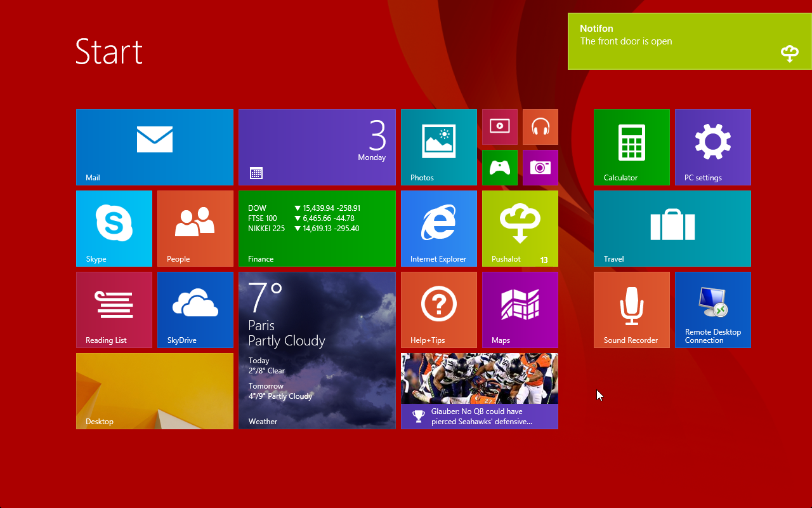Open the small Camera tile

tap(540, 168)
